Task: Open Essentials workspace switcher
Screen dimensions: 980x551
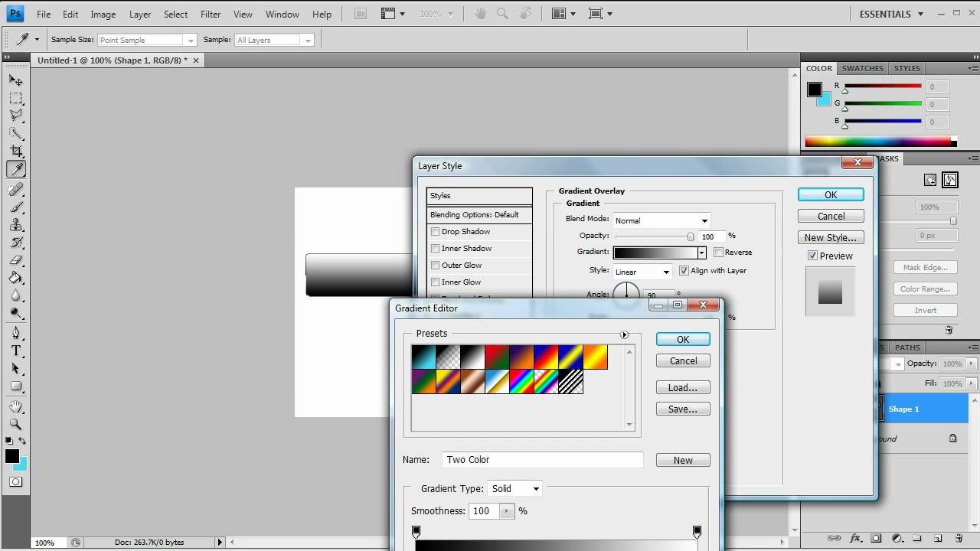Action: [x=891, y=14]
